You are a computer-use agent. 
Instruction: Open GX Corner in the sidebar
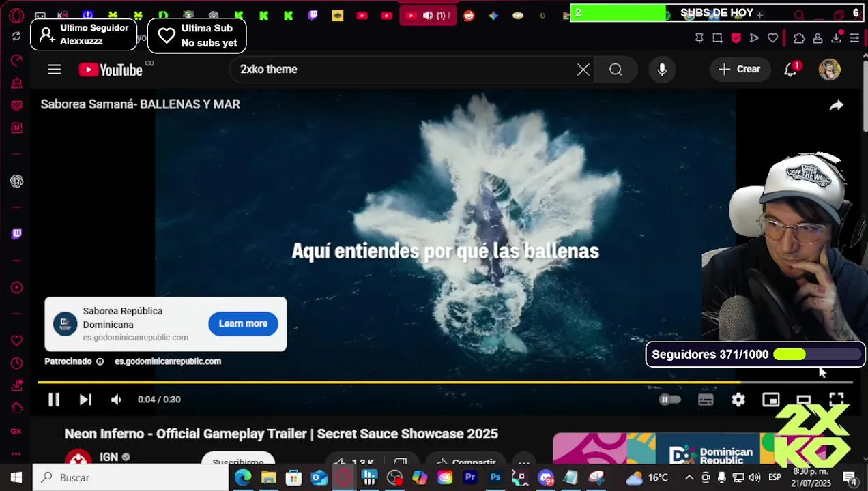click(x=16, y=432)
